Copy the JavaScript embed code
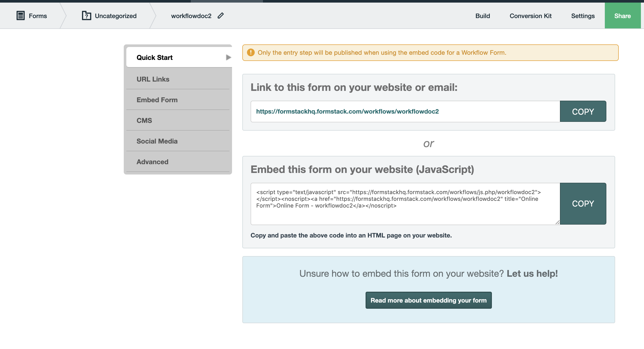This screenshot has height=349, width=644. (x=583, y=204)
